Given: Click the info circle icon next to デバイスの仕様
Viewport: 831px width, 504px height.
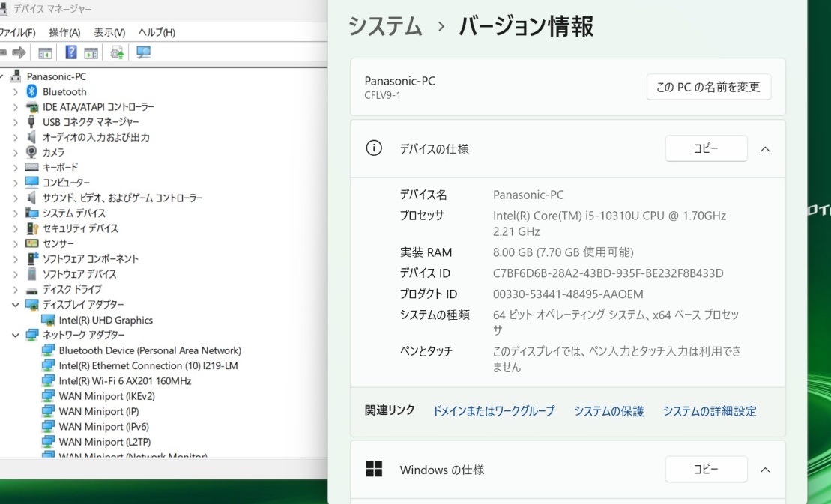Looking at the screenshot, I should coord(374,148).
